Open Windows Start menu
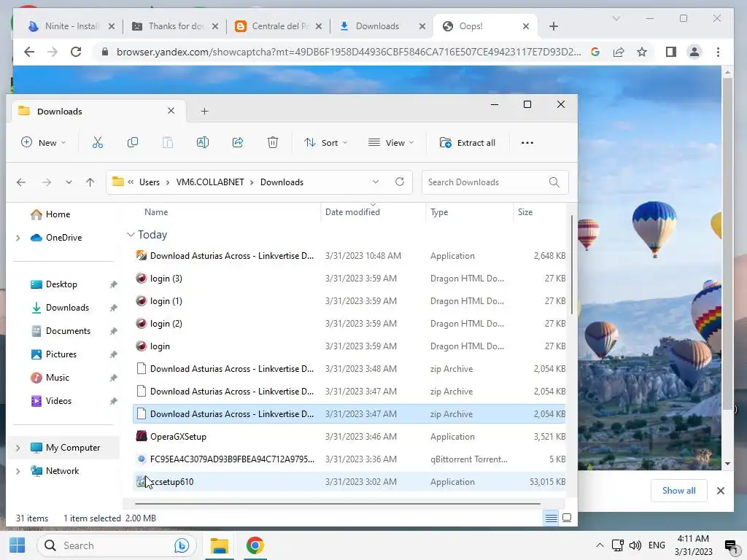747x560 pixels. tap(18, 545)
